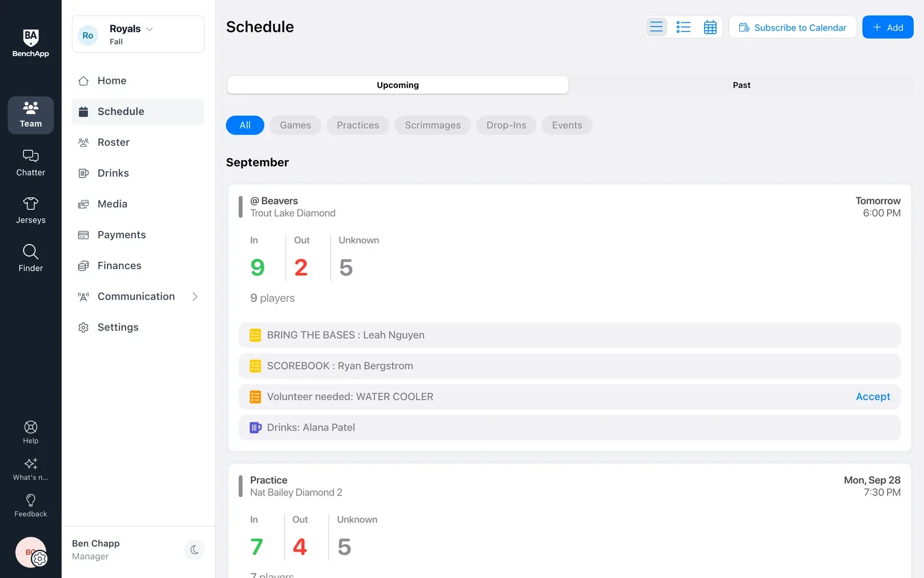Open BRING THE BASES : Leah Nguyen row
This screenshot has width=924, height=578.
(569, 335)
